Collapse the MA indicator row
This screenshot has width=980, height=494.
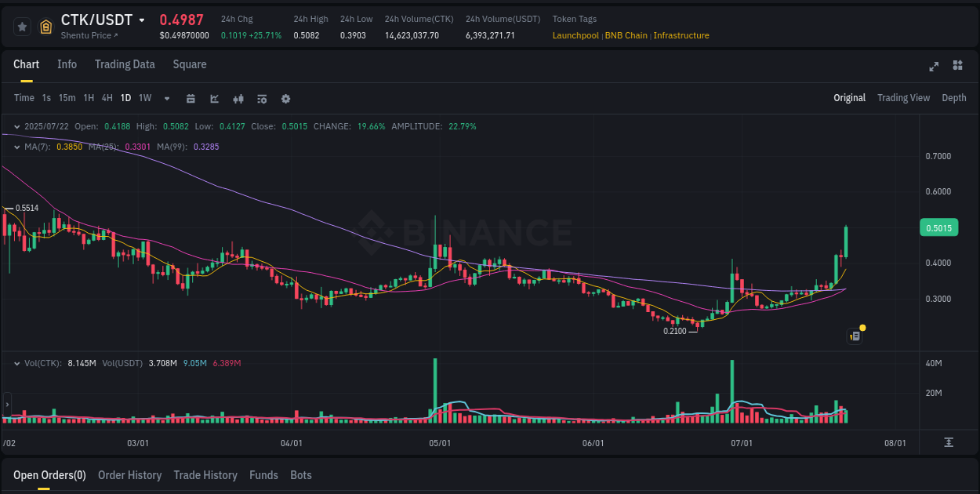click(16, 147)
